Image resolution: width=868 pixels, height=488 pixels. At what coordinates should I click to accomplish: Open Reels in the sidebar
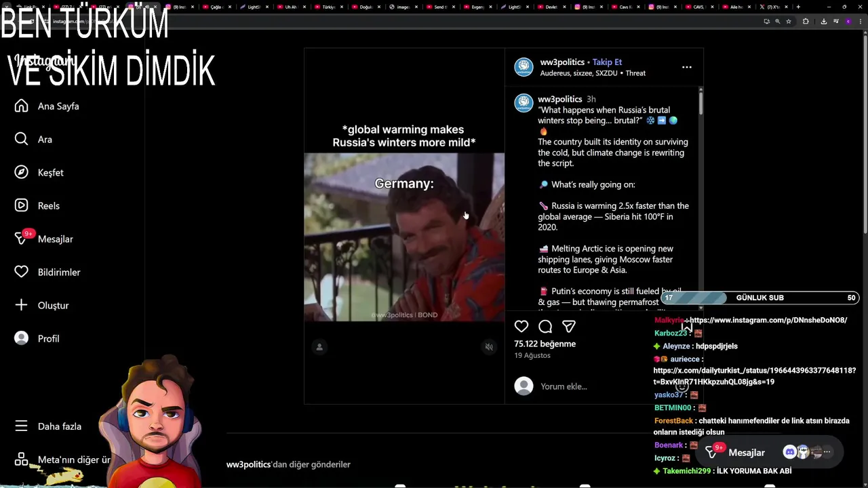pos(37,205)
